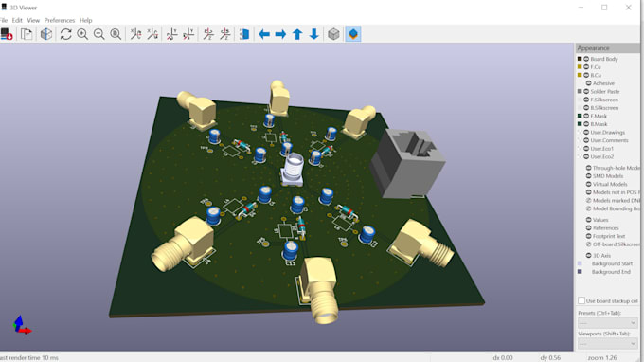The image size is (644, 362).
Task: Hide Through-hole Models eye toggle
Action: point(588,168)
